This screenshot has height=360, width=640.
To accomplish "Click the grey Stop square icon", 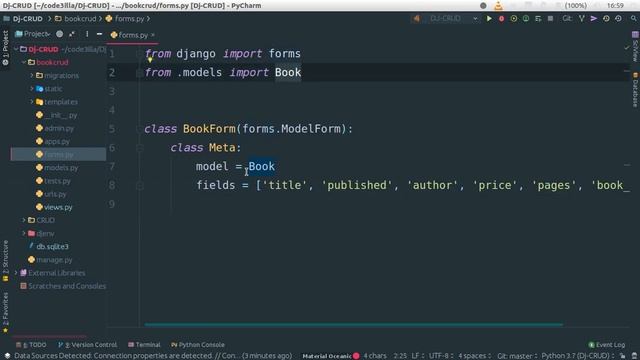I will coord(550,19).
